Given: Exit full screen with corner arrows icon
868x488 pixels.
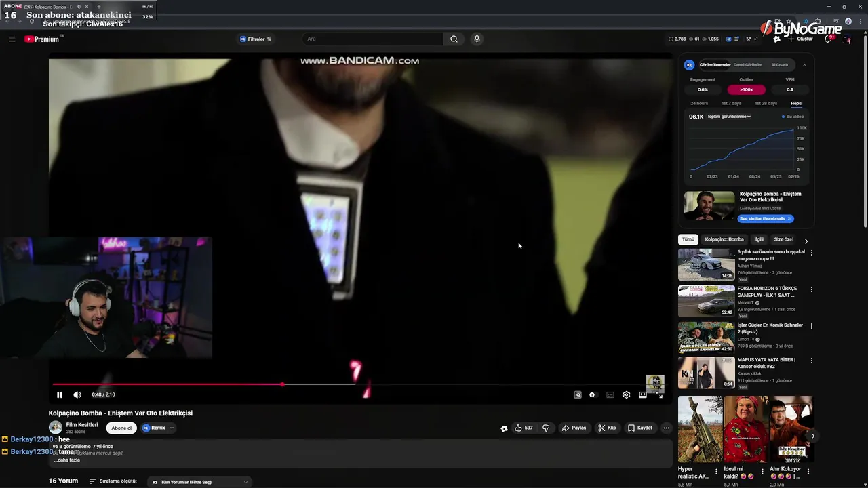Looking at the screenshot, I should point(659,394).
